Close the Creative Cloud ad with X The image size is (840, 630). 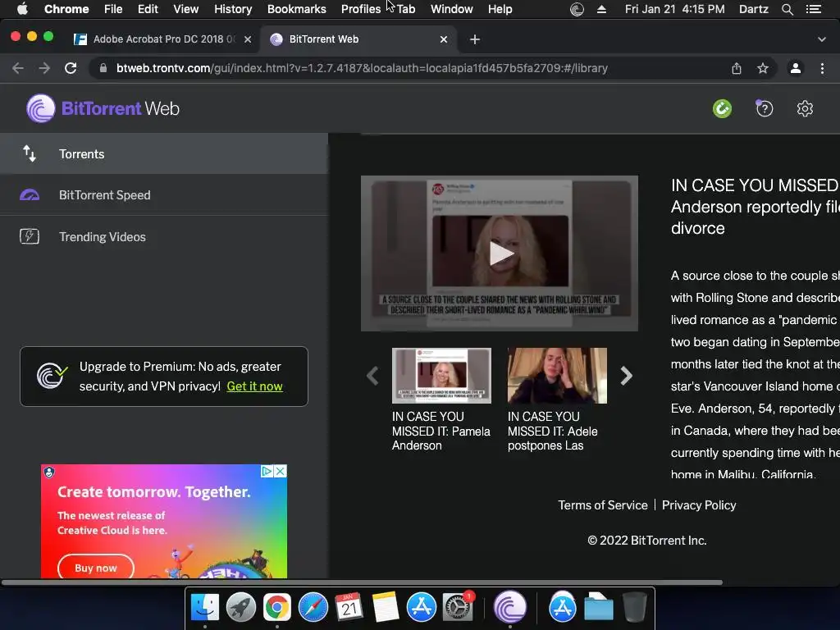coord(281,472)
